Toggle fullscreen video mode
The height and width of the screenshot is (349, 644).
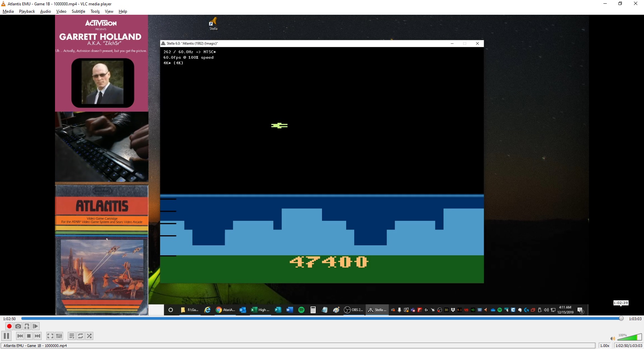(50, 336)
